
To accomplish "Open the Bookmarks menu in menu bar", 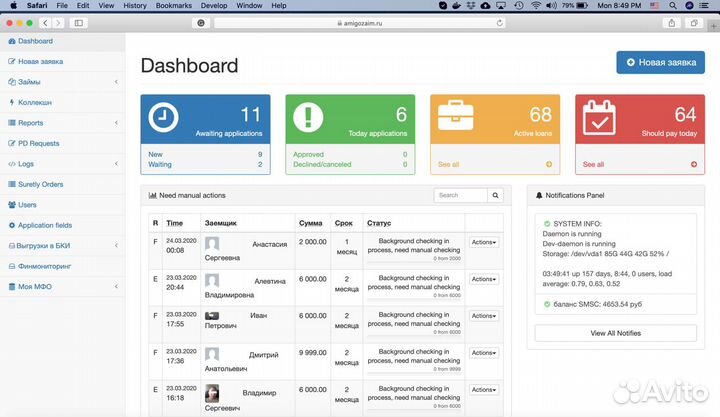I will (x=173, y=5).
